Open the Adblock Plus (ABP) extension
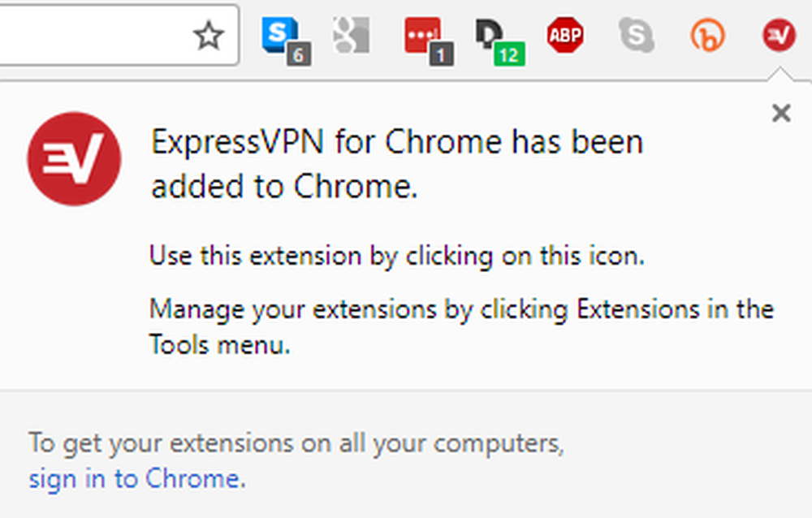Viewport: 812px width, 518px height. pos(565,36)
